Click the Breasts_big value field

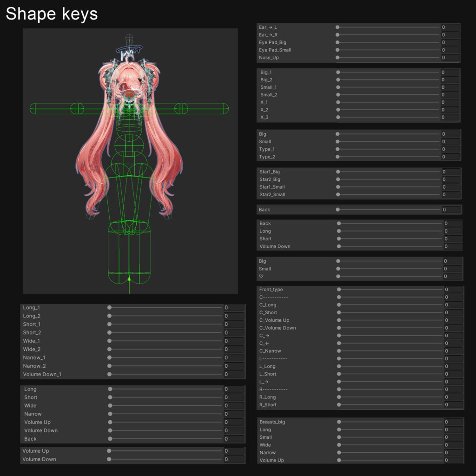(454, 422)
